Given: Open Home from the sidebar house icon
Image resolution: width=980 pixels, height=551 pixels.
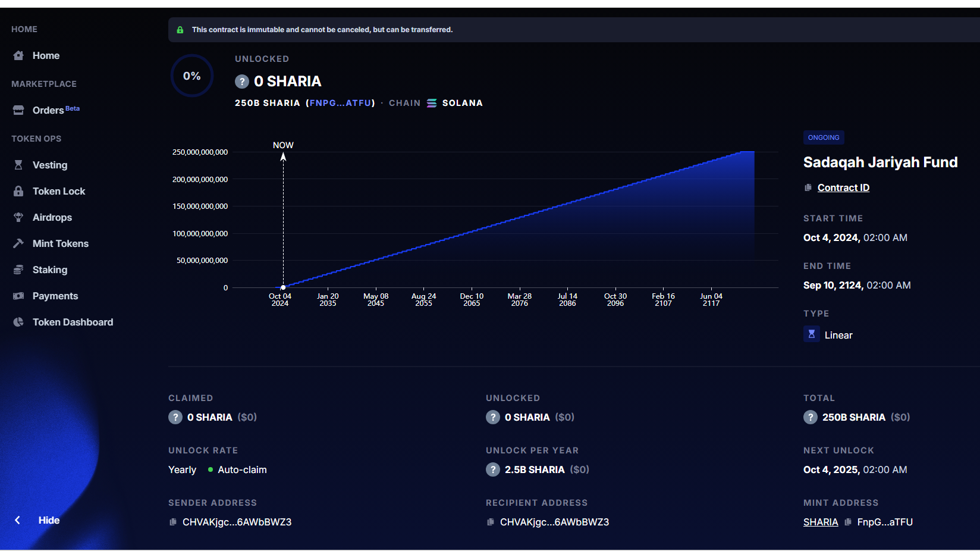Looking at the screenshot, I should (x=18, y=55).
